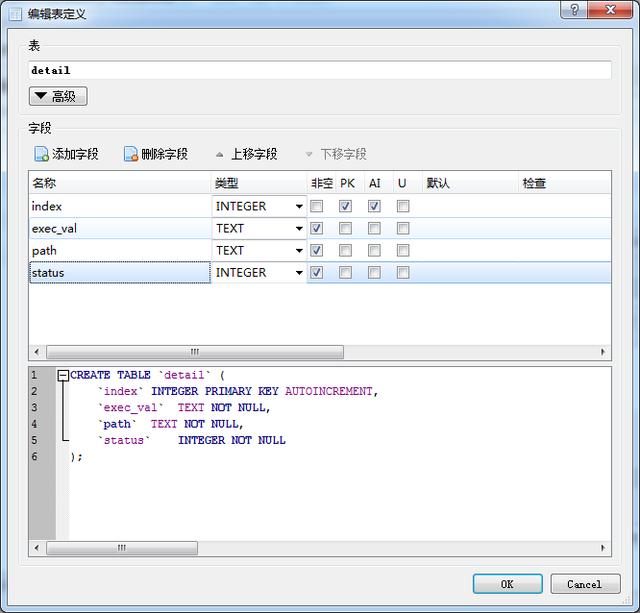The height and width of the screenshot is (613, 640).
Task: Open the type dropdown for index
Action: pyautogui.click(x=299, y=207)
